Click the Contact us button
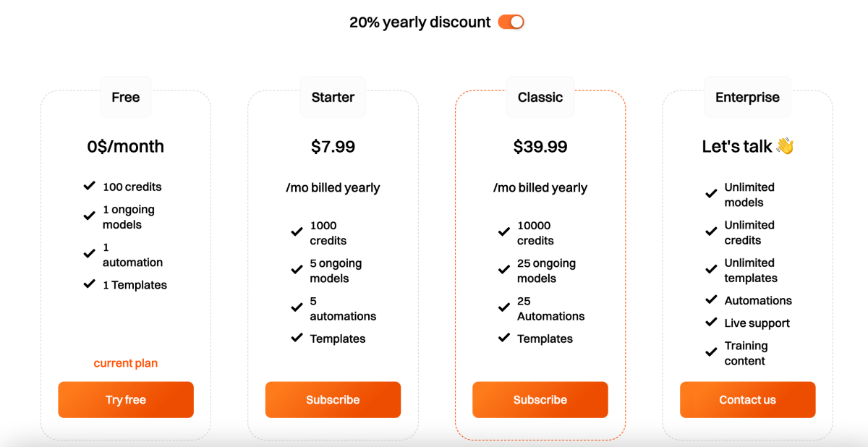 747,400
